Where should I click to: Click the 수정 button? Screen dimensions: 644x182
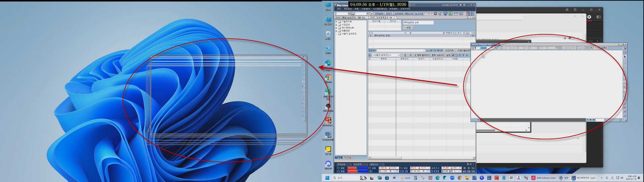pos(408,28)
